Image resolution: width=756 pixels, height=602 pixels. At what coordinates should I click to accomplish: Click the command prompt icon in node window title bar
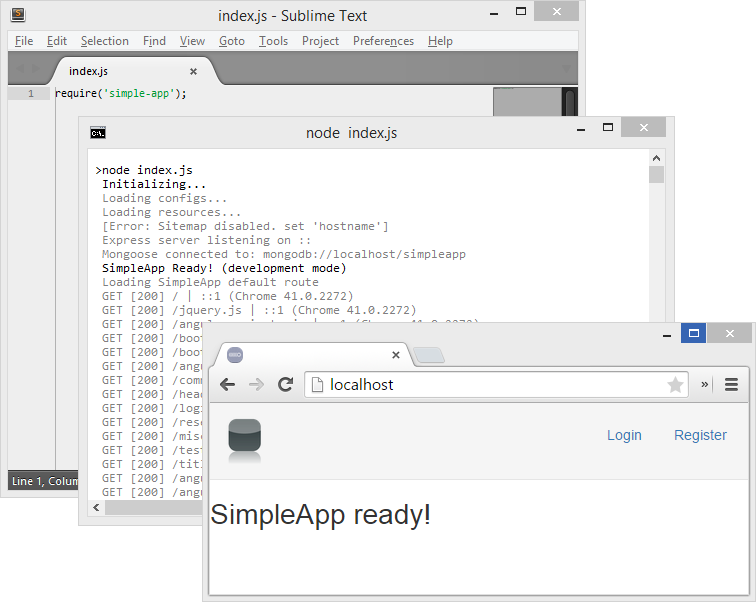click(98, 133)
